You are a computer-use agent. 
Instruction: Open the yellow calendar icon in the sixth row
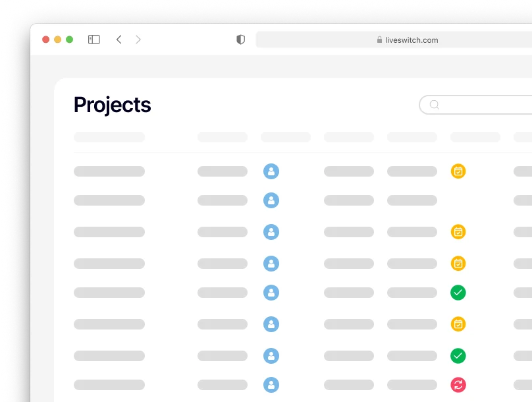pyautogui.click(x=458, y=324)
